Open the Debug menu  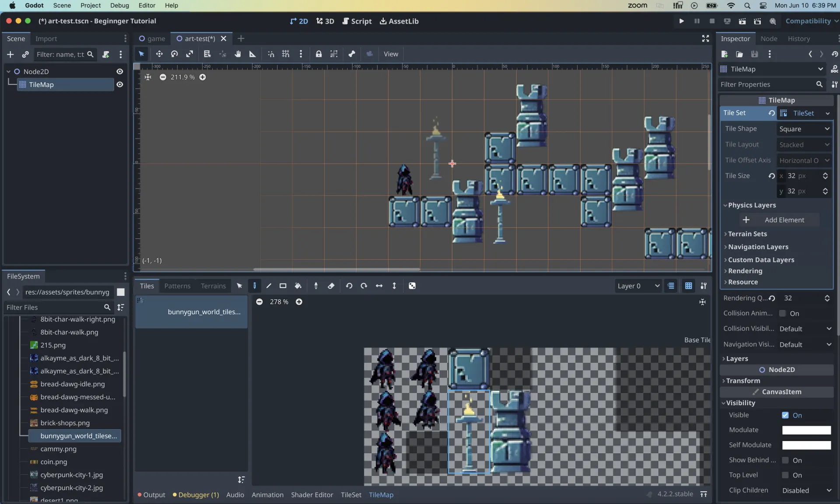click(x=119, y=5)
